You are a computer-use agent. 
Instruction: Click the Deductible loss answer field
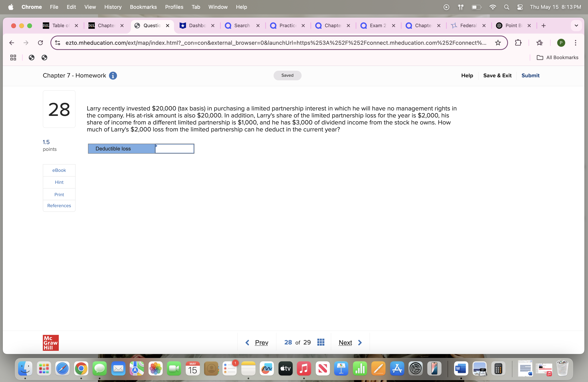coord(174,148)
